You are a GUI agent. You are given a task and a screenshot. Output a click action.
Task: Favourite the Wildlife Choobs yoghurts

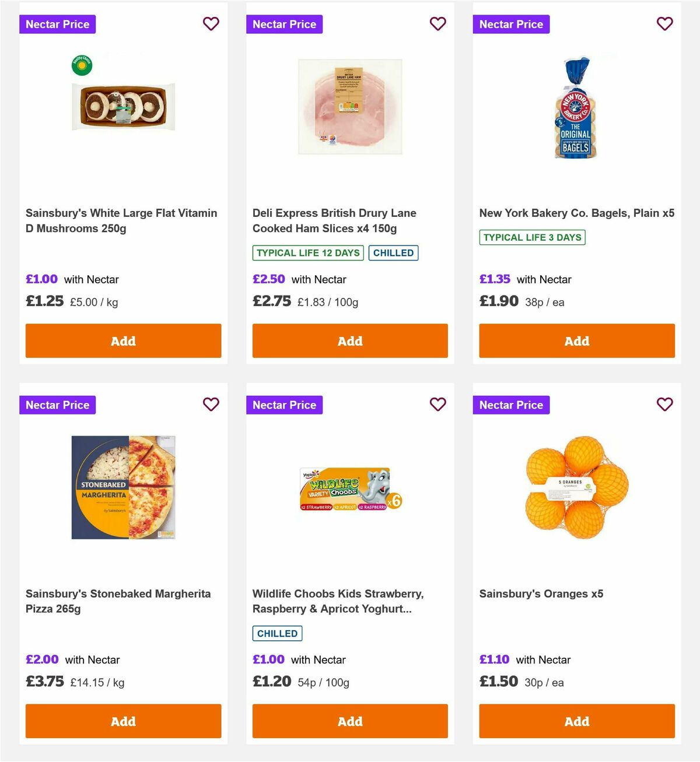(437, 404)
